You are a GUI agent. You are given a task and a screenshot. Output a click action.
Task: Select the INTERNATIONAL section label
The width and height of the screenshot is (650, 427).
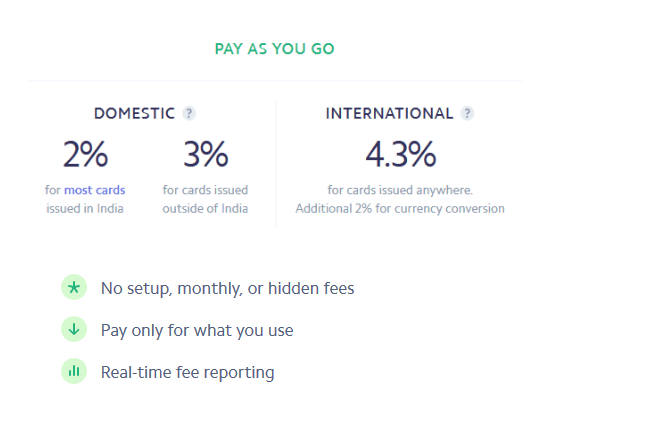(389, 114)
